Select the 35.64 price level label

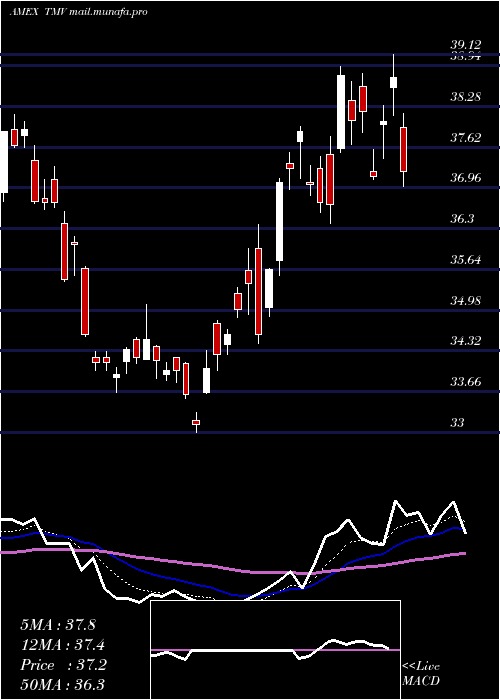click(466, 259)
